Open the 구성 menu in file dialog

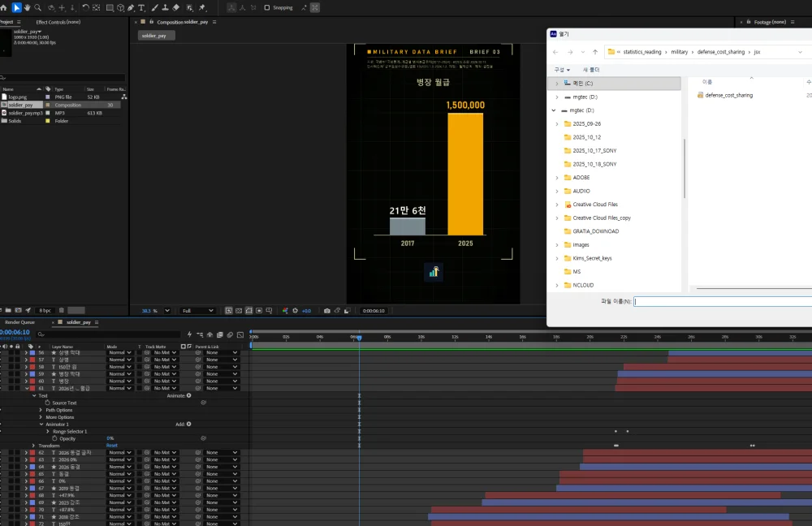pos(562,70)
